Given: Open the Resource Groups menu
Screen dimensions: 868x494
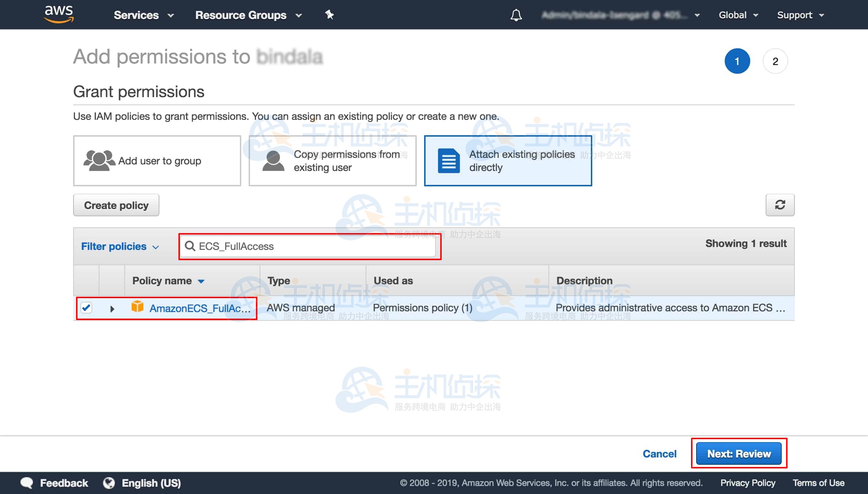Looking at the screenshot, I should [248, 15].
